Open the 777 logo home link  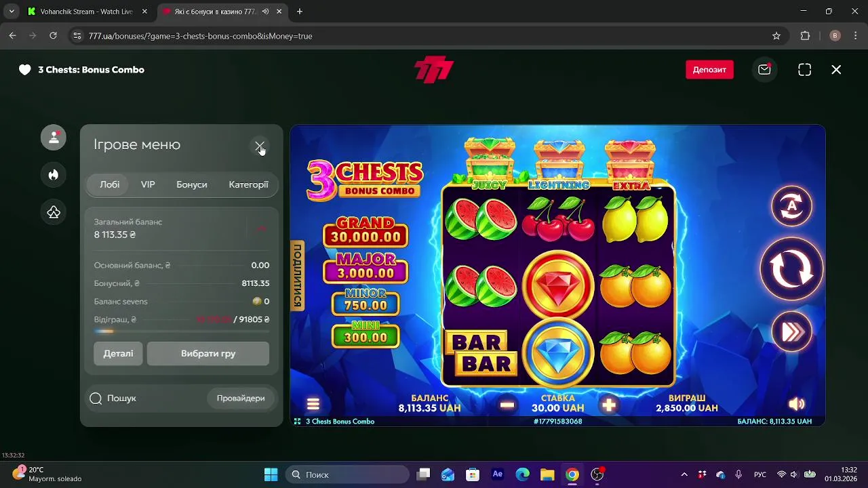(434, 70)
